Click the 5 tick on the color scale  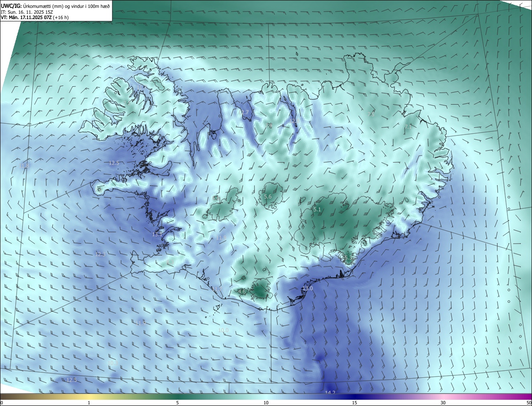tap(177, 403)
